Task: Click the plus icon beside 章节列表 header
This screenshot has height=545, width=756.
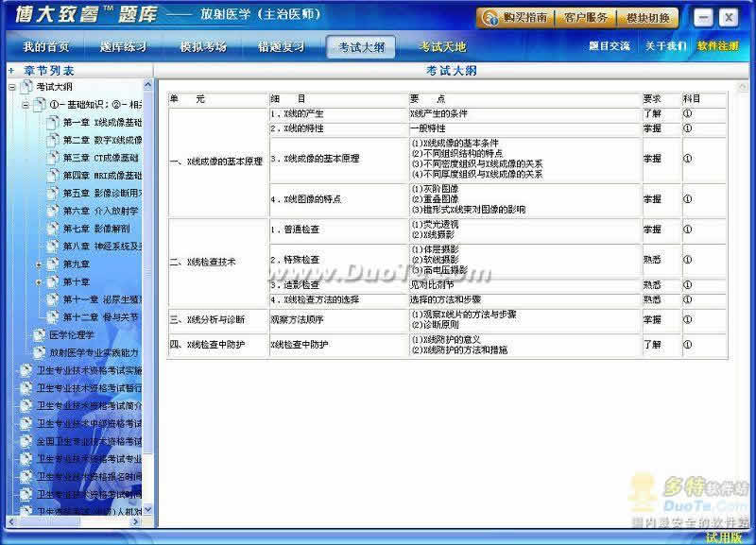Action: point(11,71)
